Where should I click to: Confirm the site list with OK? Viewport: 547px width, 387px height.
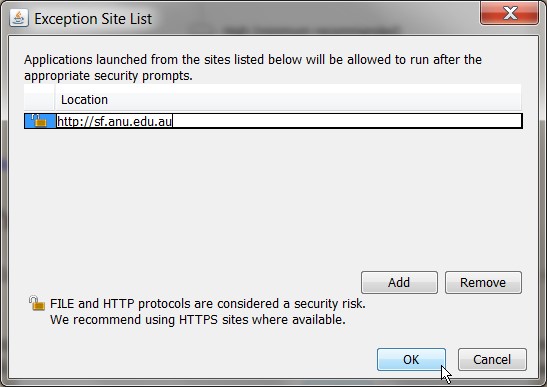[411, 359]
